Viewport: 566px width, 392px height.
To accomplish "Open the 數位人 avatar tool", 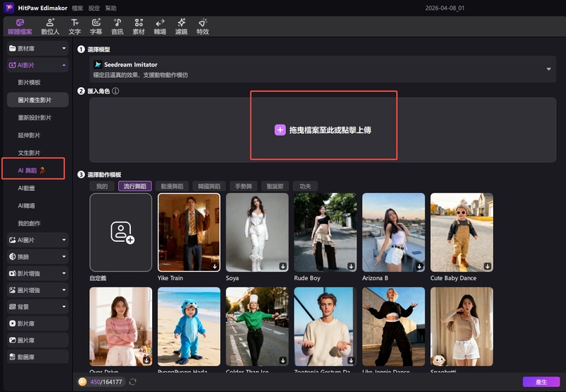I will [x=50, y=27].
